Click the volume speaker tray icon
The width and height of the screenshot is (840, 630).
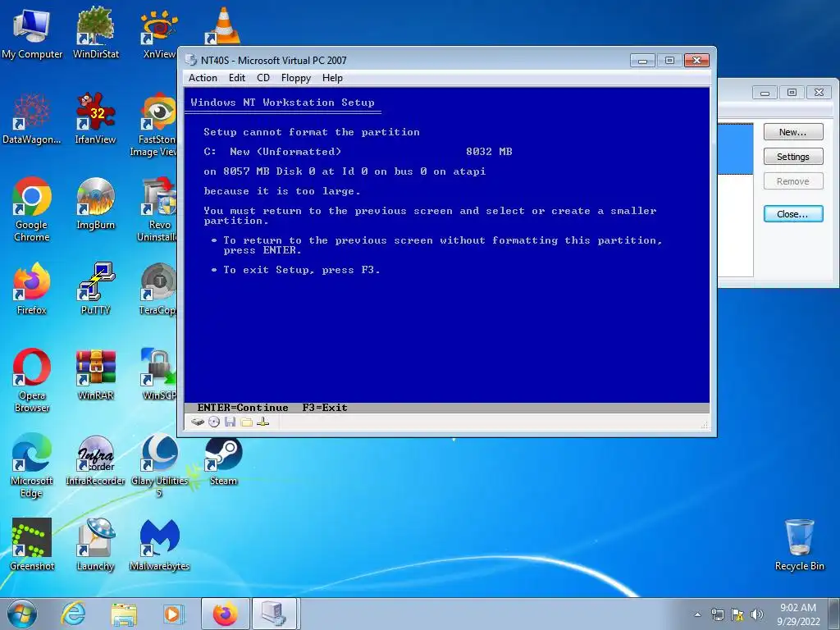tap(757, 614)
